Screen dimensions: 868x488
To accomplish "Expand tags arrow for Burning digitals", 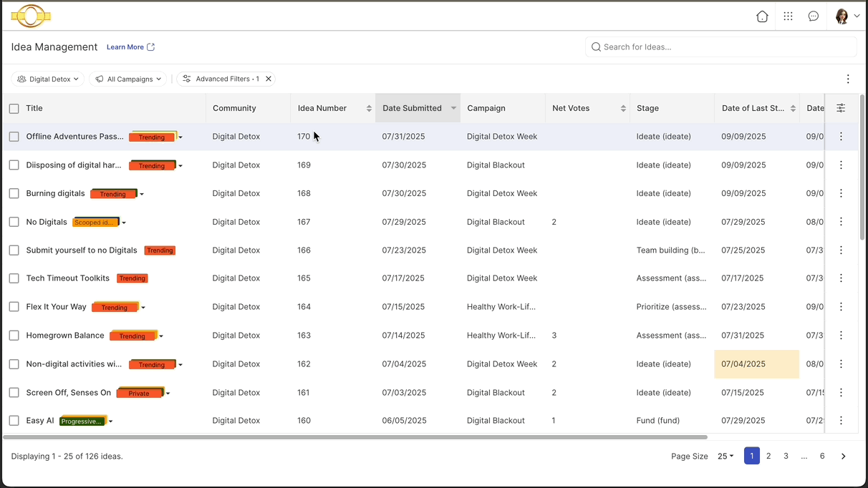I will [x=142, y=195].
